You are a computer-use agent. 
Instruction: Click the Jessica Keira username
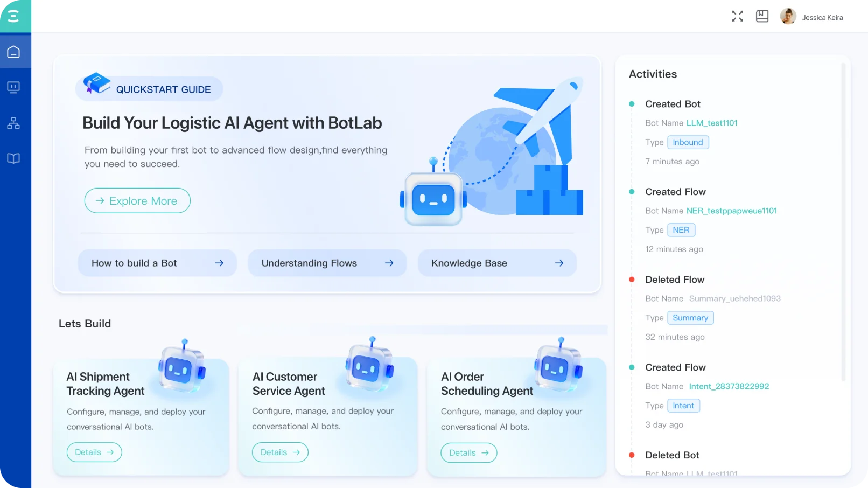pos(822,18)
